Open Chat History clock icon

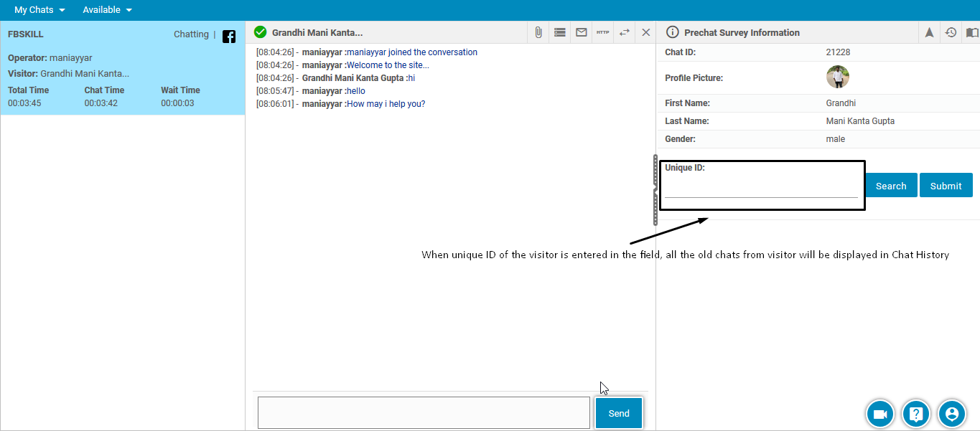951,32
